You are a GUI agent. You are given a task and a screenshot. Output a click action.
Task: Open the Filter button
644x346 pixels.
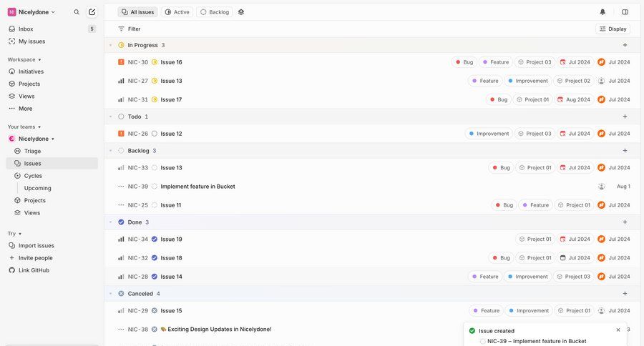pos(130,29)
